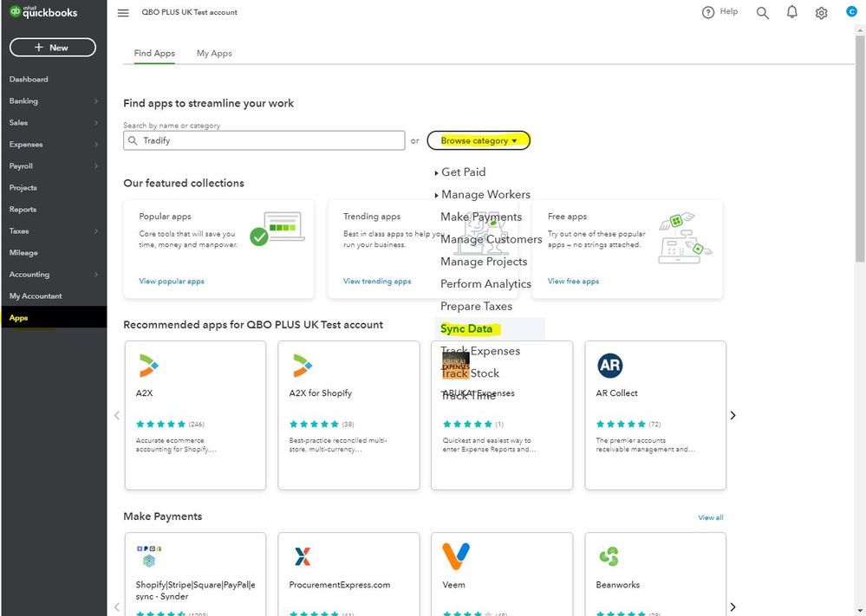The width and height of the screenshot is (866, 616).
Task: Switch to My Apps tab
Action: coord(214,53)
